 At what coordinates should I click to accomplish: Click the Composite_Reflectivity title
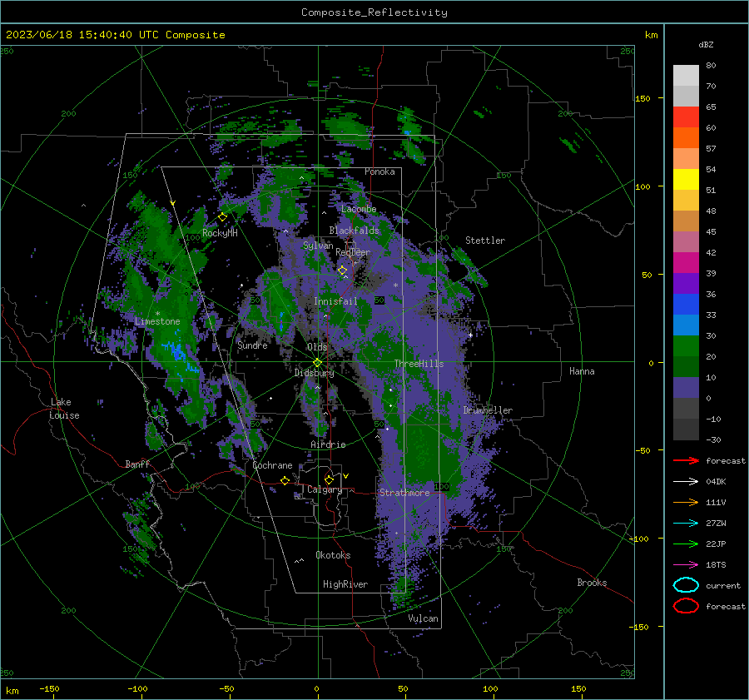(374, 12)
